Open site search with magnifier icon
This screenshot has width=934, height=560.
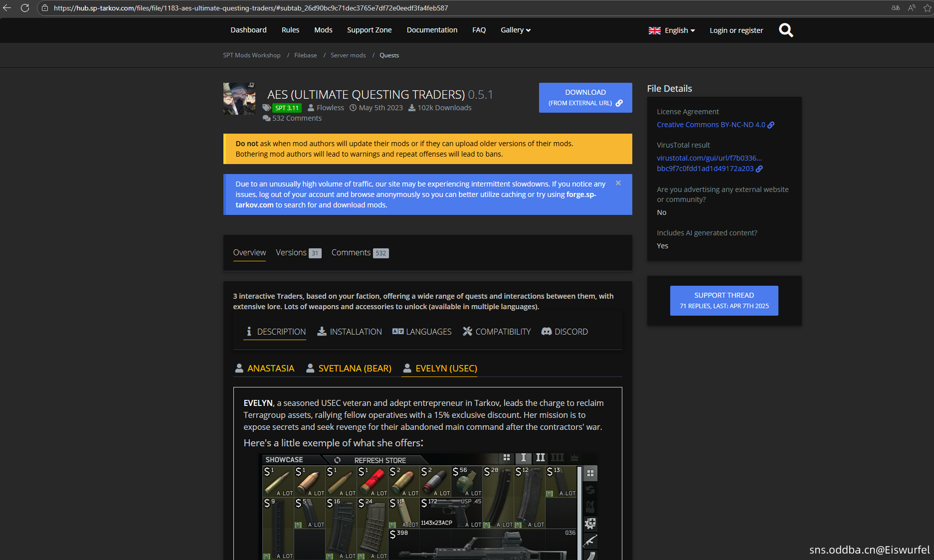(786, 30)
